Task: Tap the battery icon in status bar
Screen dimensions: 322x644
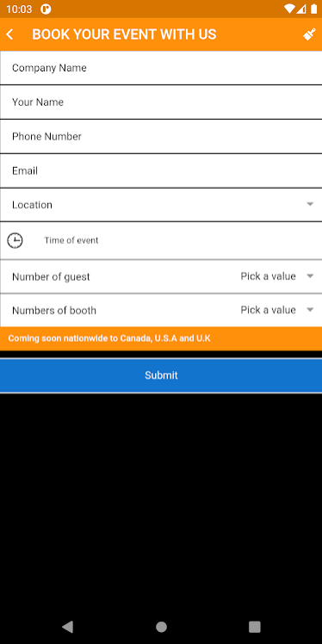Action: [313, 9]
